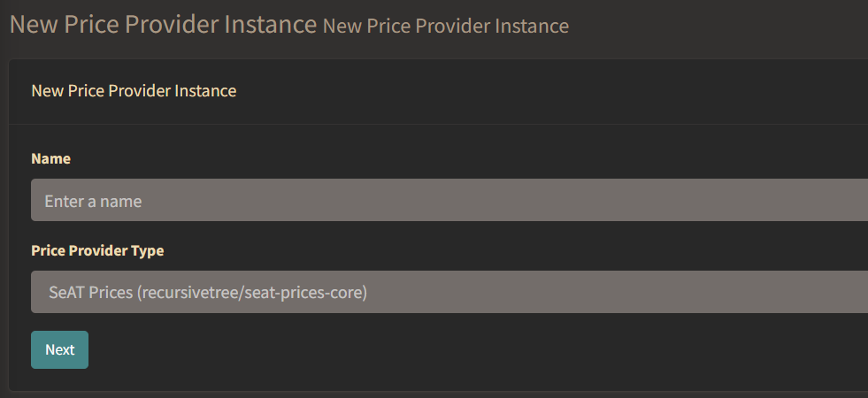Click the Price Provider Type label
The image size is (868, 398).
tap(97, 250)
